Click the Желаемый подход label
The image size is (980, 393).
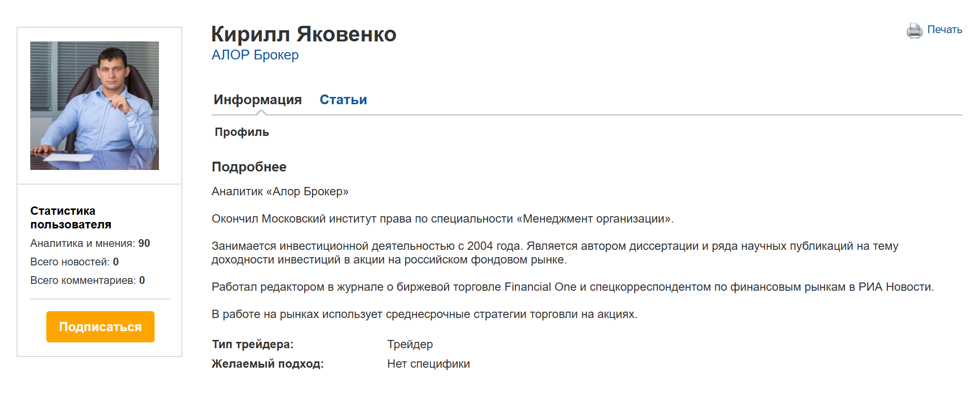(x=268, y=364)
